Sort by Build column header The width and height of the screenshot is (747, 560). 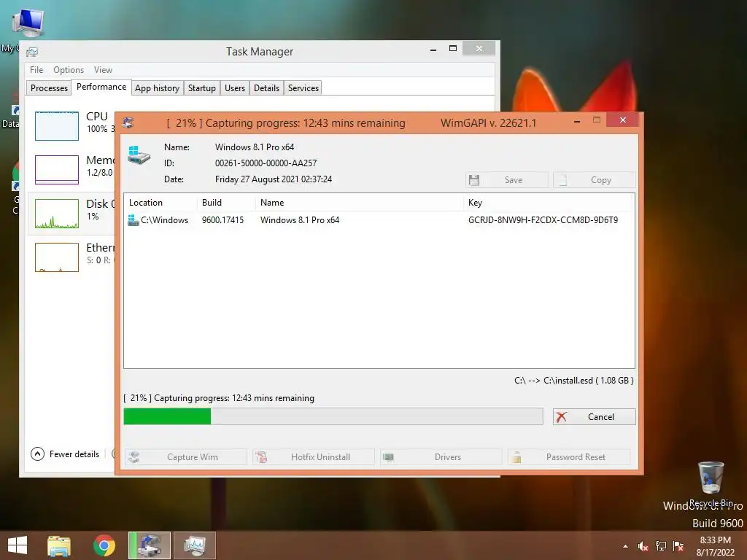(226, 203)
